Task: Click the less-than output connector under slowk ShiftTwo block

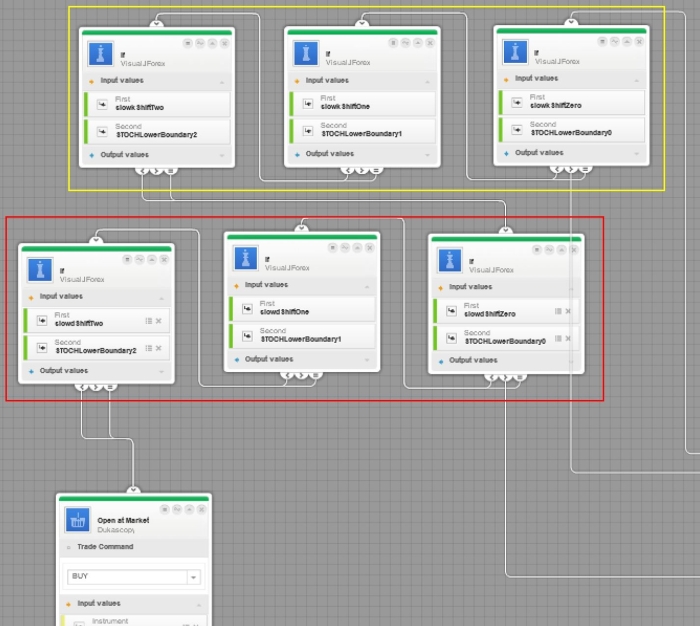Action: pyautogui.click(x=142, y=171)
